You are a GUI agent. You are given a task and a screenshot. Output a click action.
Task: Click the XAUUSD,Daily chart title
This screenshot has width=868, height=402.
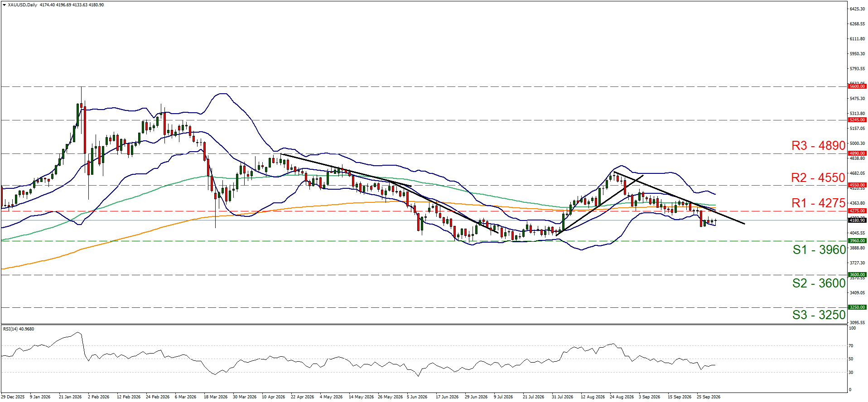tap(23, 5)
